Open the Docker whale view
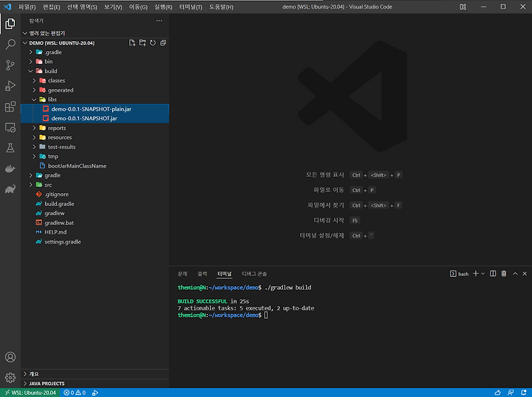This screenshot has width=532, height=397. click(10, 169)
